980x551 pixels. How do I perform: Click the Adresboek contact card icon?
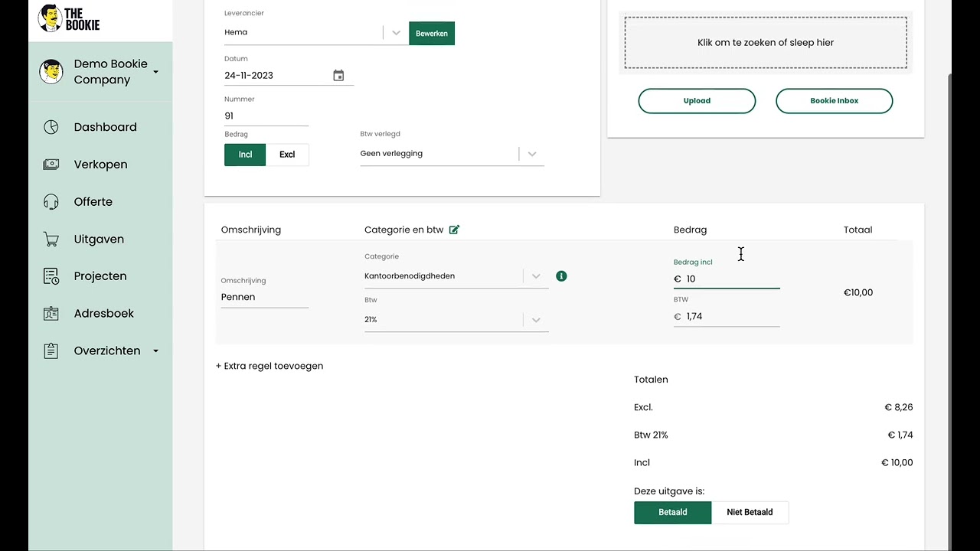click(x=51, y=314)
